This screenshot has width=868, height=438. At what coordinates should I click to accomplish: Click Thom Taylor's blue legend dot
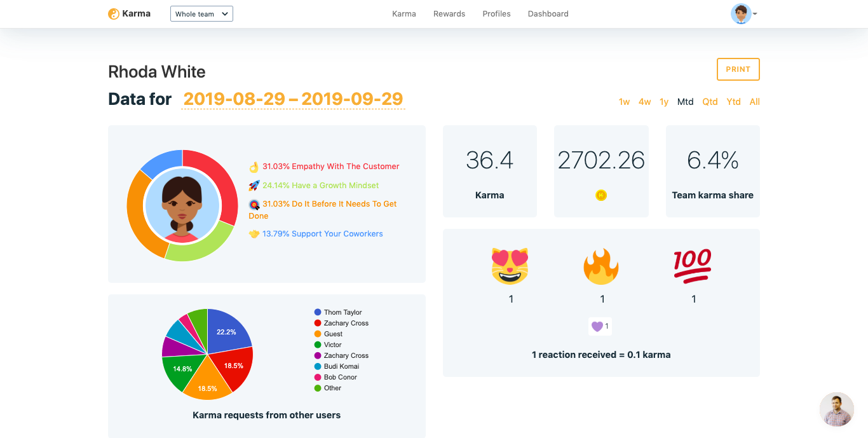point(319,311)
